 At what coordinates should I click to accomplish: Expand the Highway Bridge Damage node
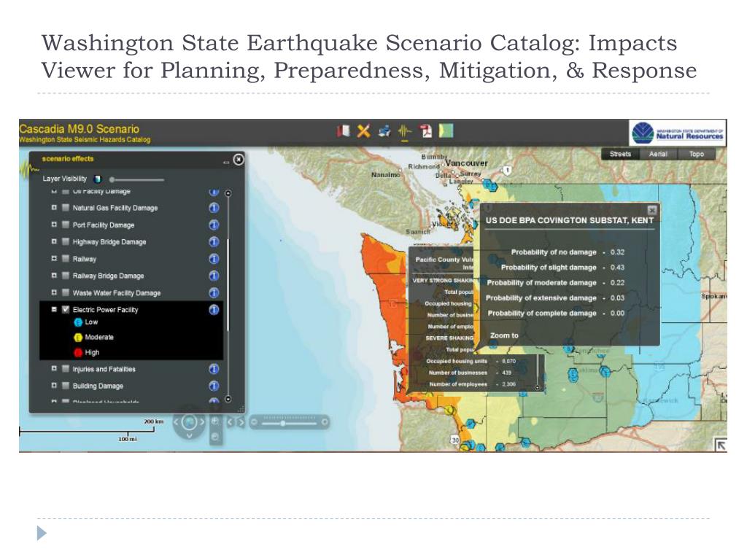tap(54, 241)
